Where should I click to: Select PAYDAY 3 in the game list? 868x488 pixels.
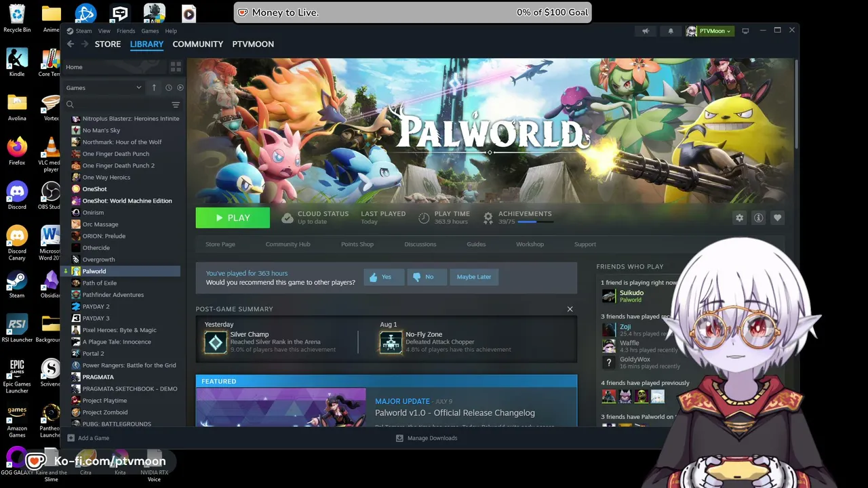coord(96,319)
